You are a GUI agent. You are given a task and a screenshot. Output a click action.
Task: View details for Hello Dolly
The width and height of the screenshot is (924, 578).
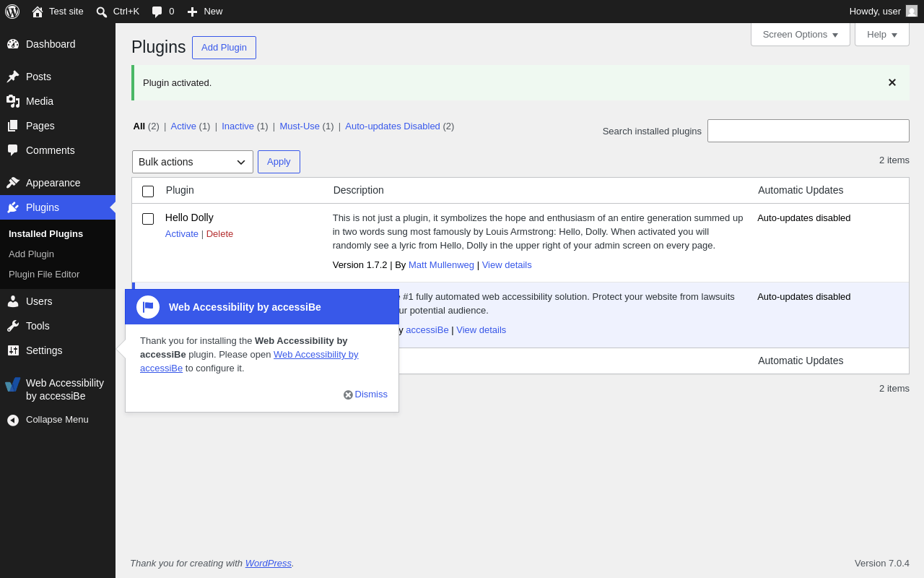click(x=507, y=264)
